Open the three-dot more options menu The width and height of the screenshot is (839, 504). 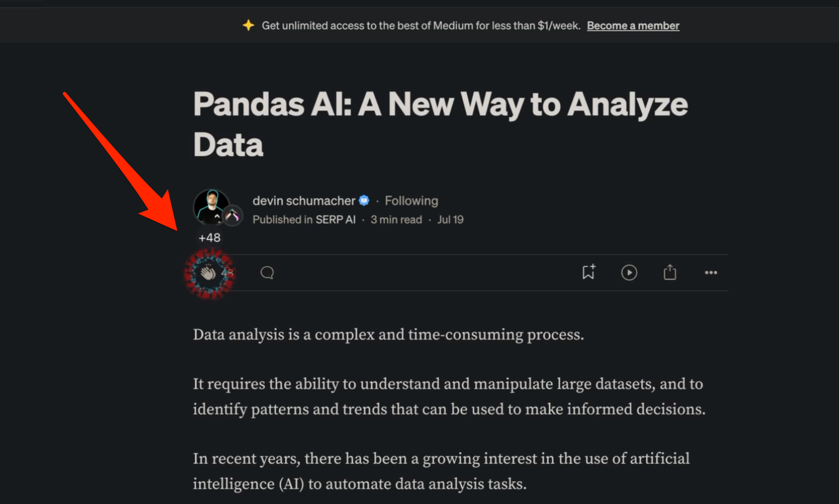[x=711, y=272]
